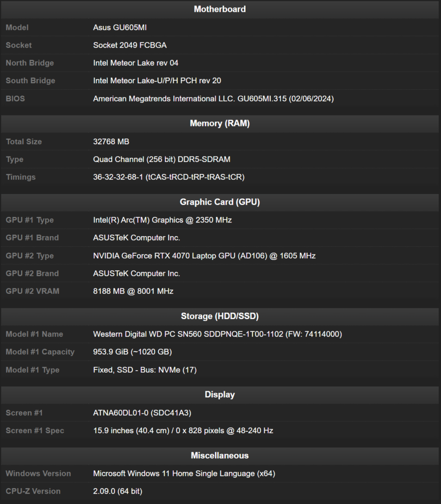Click the Motherboard section header
Viewport: 441px width, 504px height.
[220, 9]
